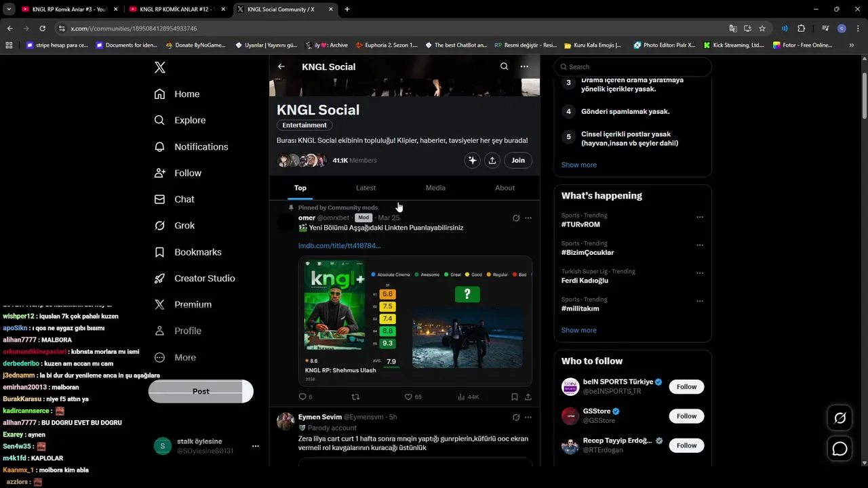
Task: Open options for the #TURvROM trend
Action: tap(700, 217)
